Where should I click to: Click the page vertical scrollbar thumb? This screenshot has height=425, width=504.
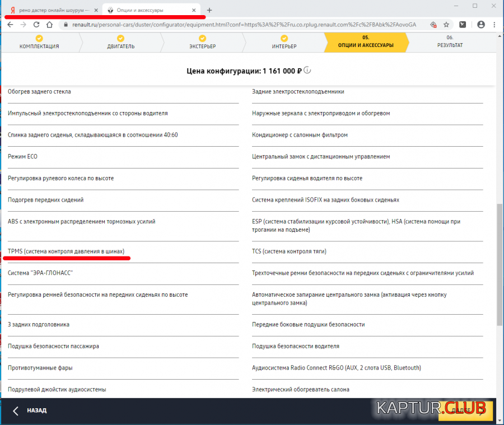pos(500,263)
